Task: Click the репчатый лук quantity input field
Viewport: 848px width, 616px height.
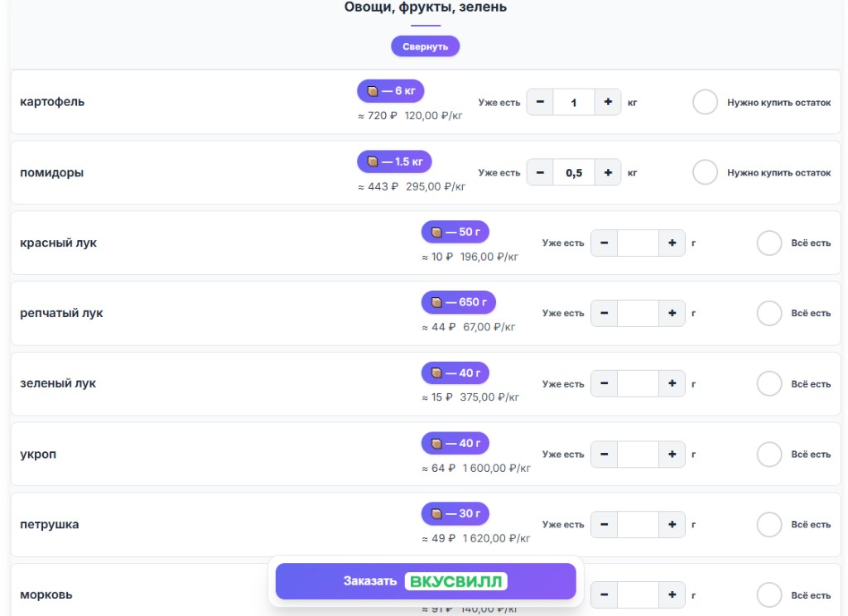Action: tap(638, 313)
